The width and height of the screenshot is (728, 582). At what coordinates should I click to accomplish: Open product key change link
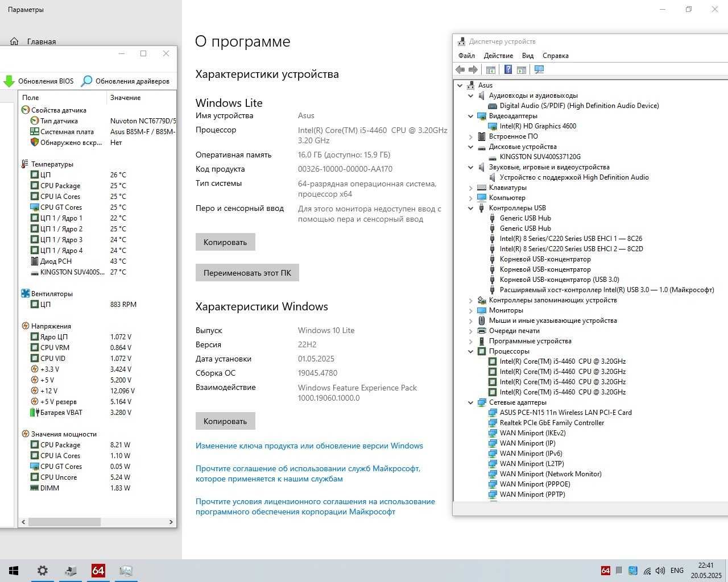click(x=309, y=446)
